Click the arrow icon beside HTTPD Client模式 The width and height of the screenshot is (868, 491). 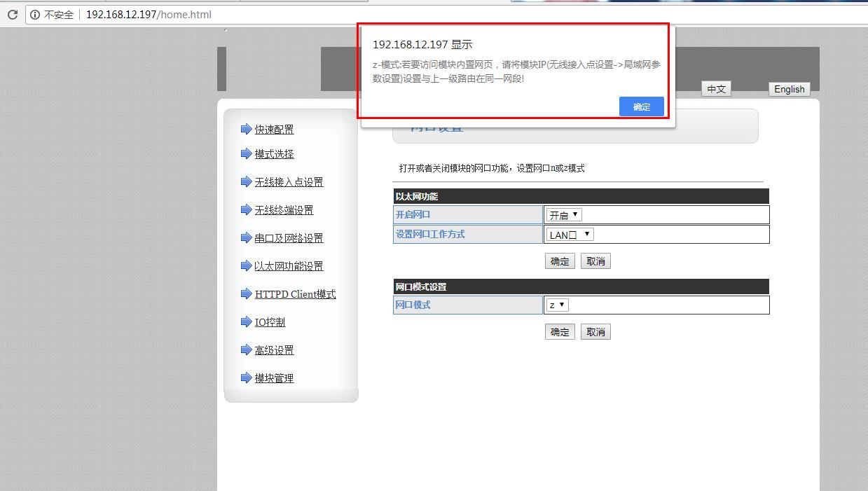(246, 293)
